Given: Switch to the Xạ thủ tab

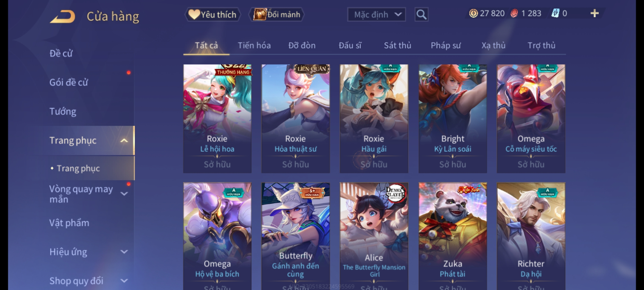Looking at the screenshot, I should [x=493, y=46].
